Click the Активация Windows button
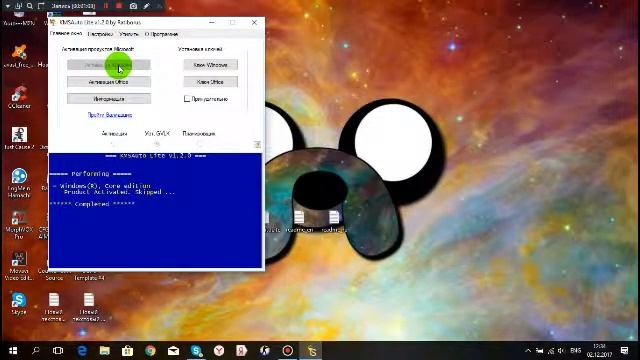The image size is (640, 360). (109, 65)
